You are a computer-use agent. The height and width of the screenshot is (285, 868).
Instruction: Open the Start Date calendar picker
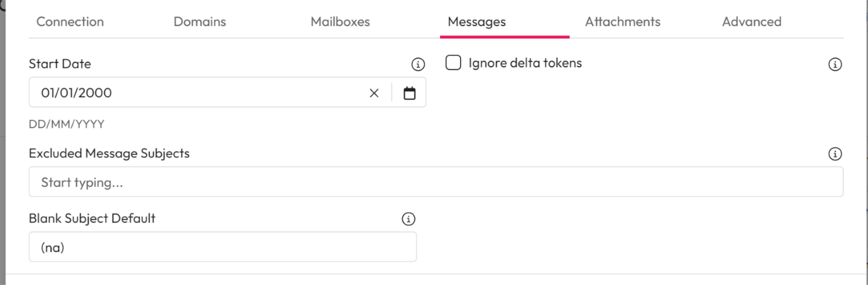click(410, 93)
